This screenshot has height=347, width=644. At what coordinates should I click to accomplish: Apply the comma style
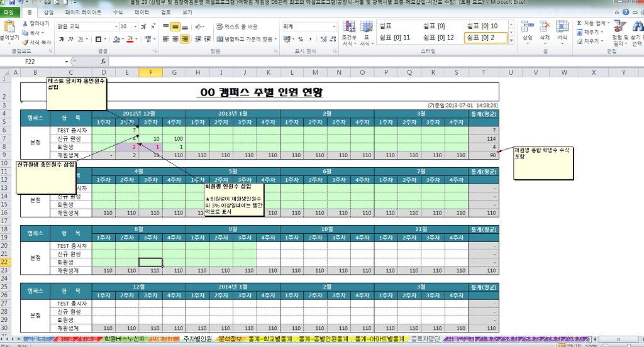[x=311, y=39]
